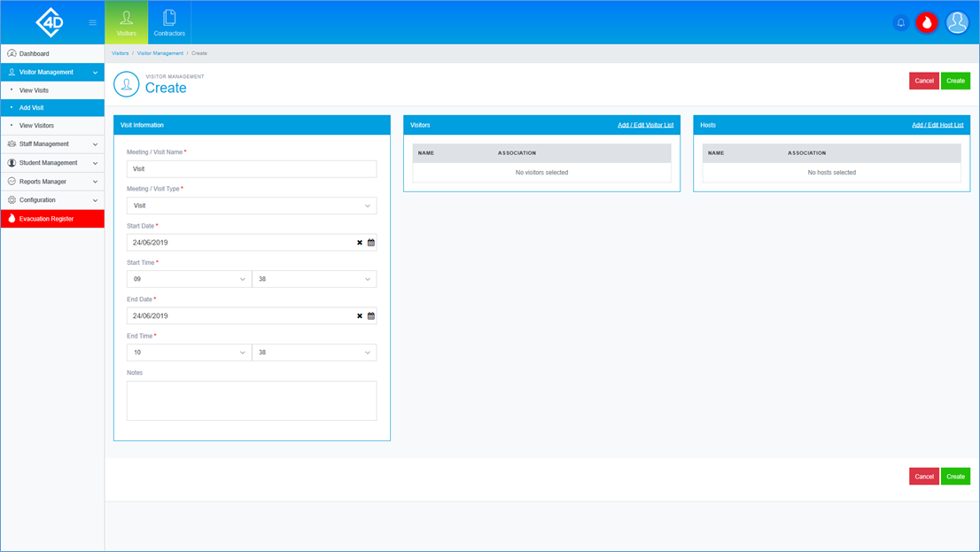The width and height of the screenshot is (980, 552).
Task: Open the Start Time hour dropdown showing 09
Action: coord(189,279)
